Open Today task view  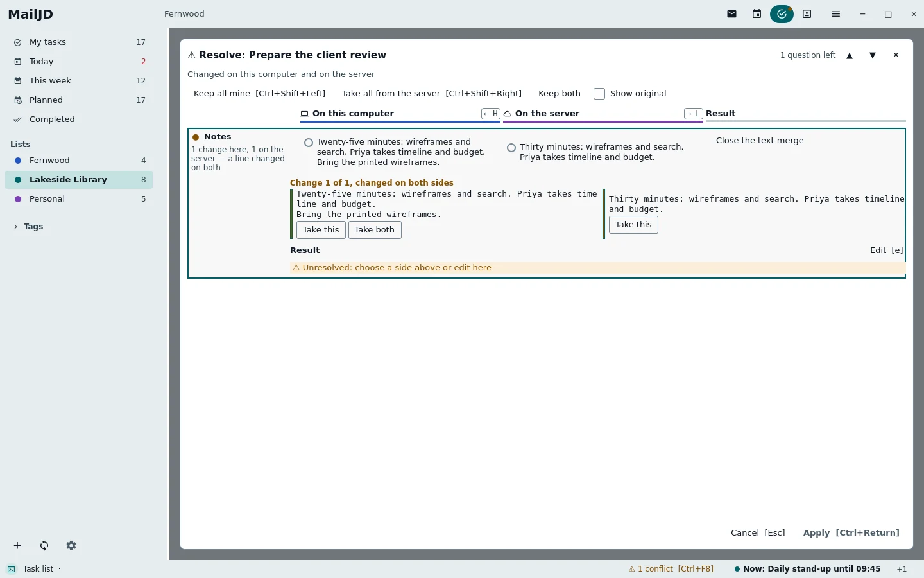[80, 62]
